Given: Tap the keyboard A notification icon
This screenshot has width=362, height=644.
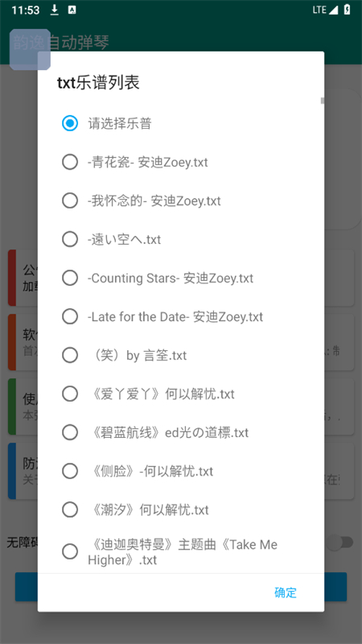Looking at the screenshot, I should coord(72,10).
